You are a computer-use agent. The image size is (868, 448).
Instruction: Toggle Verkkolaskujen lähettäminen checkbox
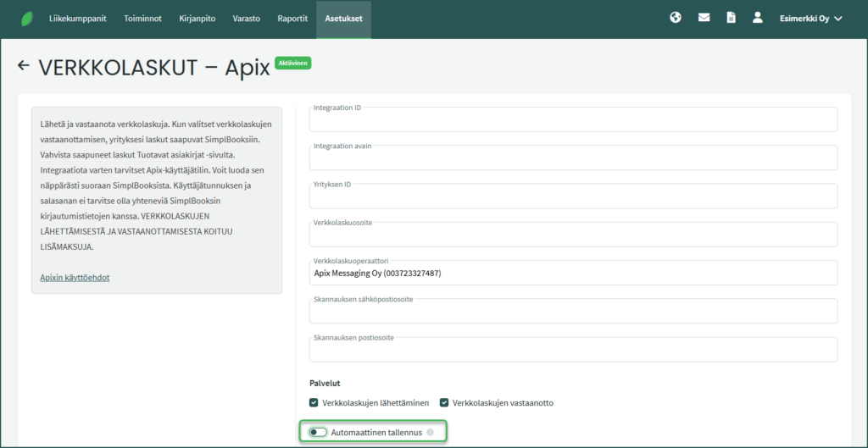coord(314,403)
